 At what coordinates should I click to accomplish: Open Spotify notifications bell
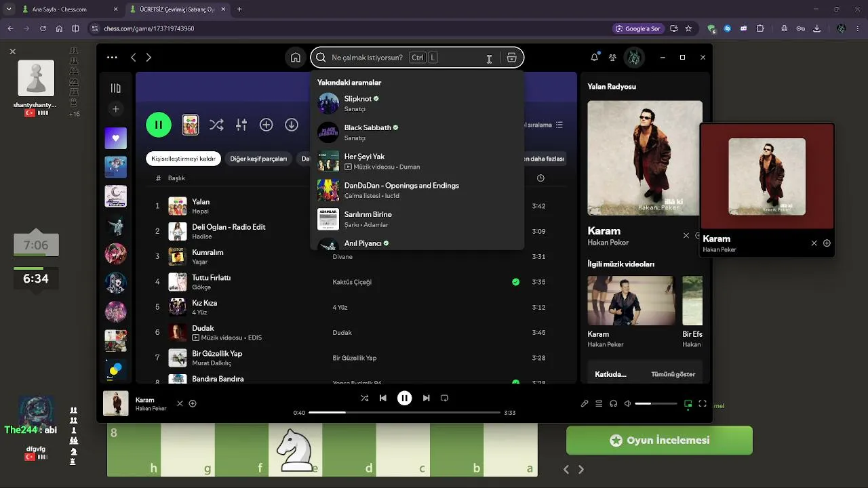pos(595,58)
